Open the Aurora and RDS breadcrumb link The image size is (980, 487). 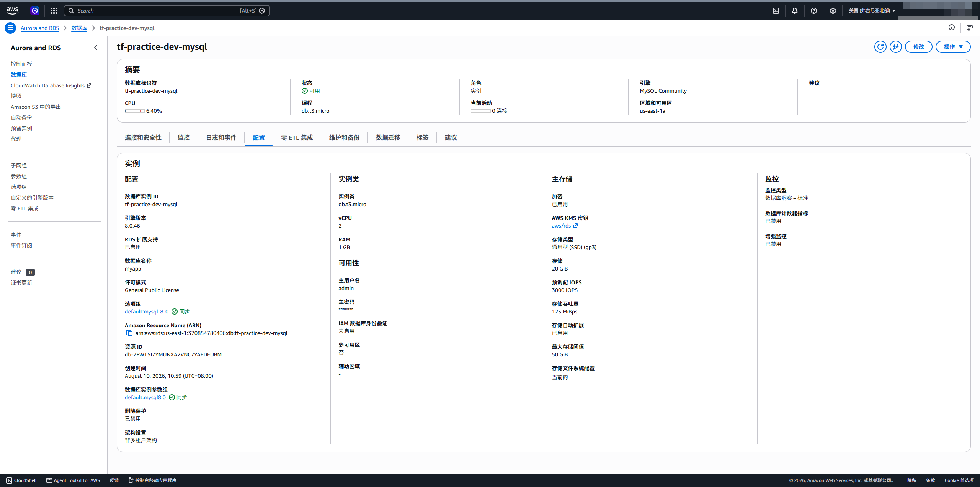click(40, 28)
